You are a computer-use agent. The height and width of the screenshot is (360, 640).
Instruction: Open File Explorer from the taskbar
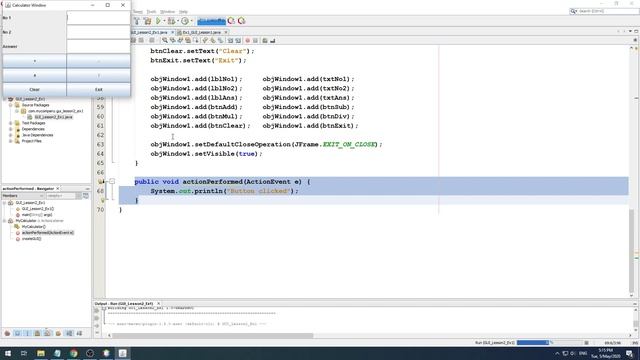[x=41, y=353]
